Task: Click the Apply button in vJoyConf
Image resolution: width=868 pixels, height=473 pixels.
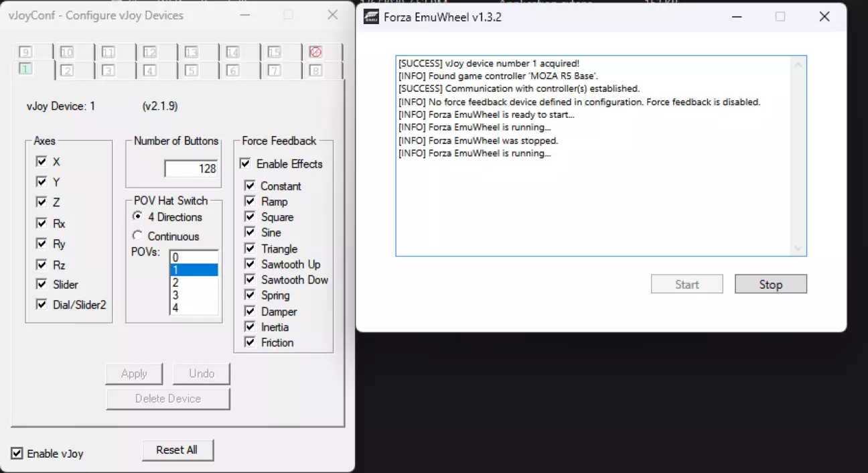Action: pos(134,374)
